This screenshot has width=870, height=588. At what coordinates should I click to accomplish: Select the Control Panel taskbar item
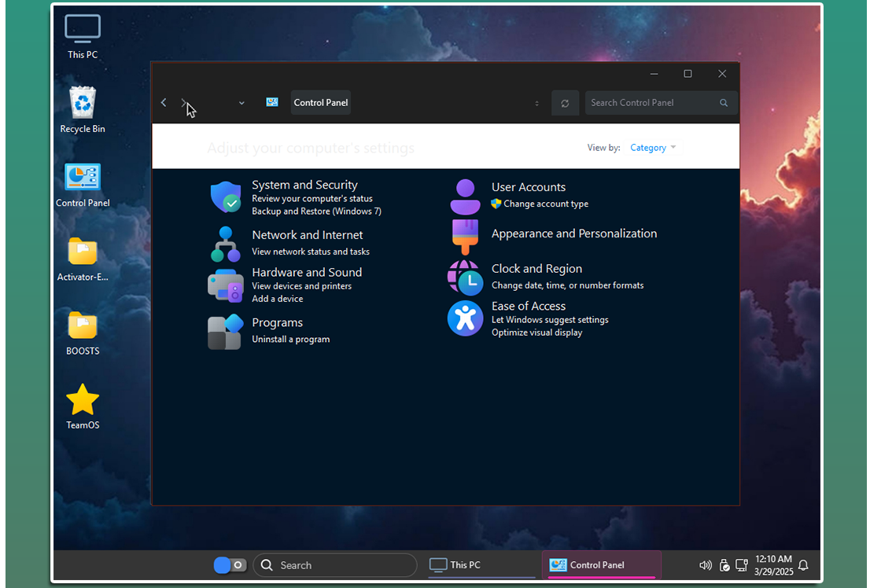pos(601,565)
